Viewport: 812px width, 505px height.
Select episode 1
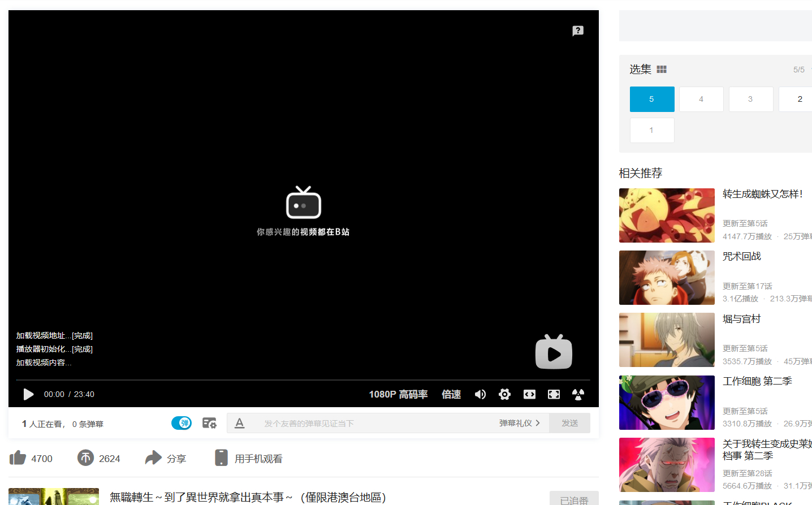pos(652,130)
